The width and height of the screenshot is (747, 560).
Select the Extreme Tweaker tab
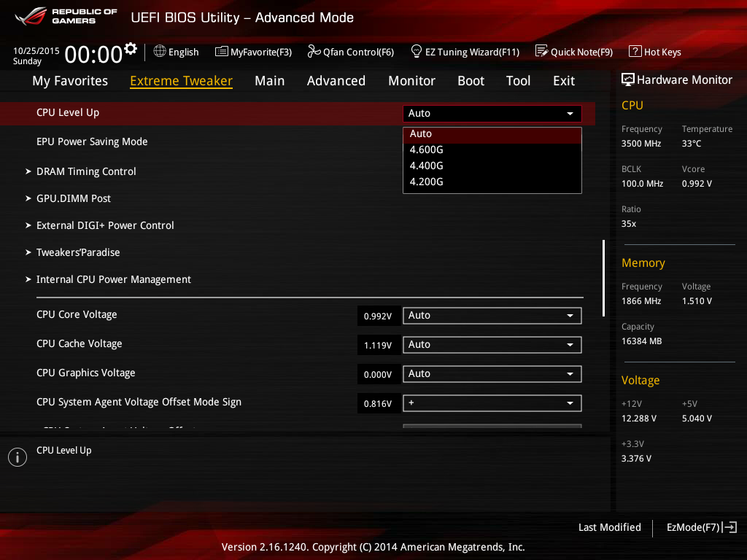[x=181, y=81]
